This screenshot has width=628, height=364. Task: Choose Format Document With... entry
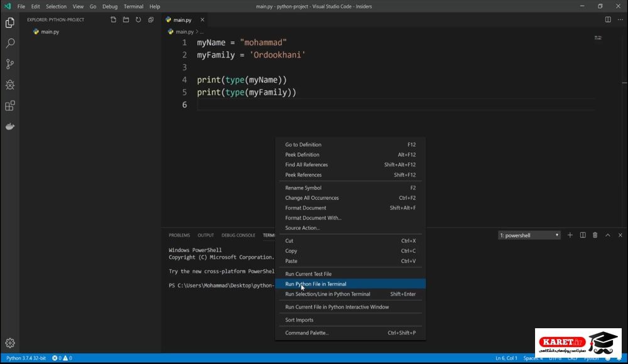point(350,218)
